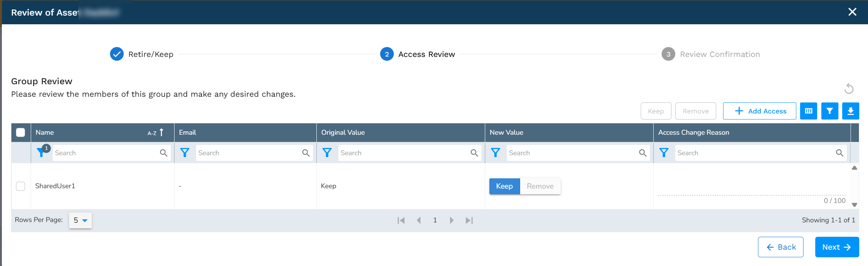Image resolution: width=868 pixels, height=266 pixels.
Task: Set SharedUser1 new value to Remove
Action: point(540,186)
